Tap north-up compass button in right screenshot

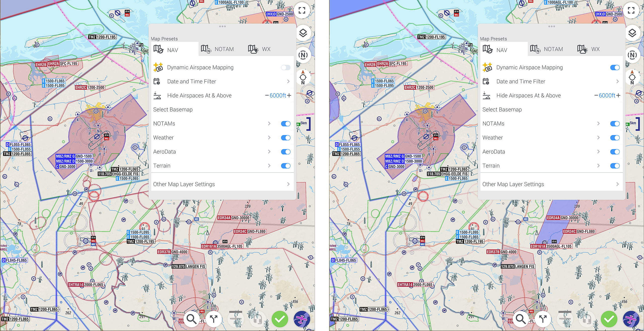pyautogui.click(x=632, y=77)
